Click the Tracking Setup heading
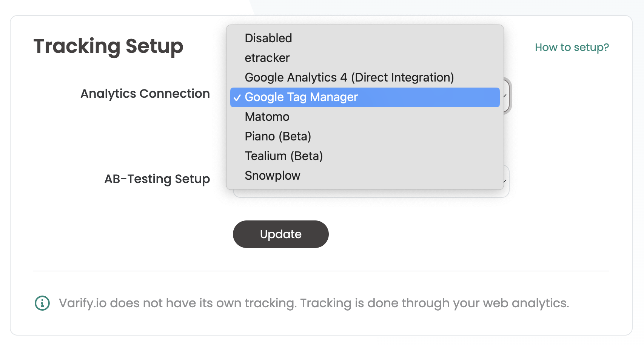This screenshot has width=644, height=345. tap(108, 46)
